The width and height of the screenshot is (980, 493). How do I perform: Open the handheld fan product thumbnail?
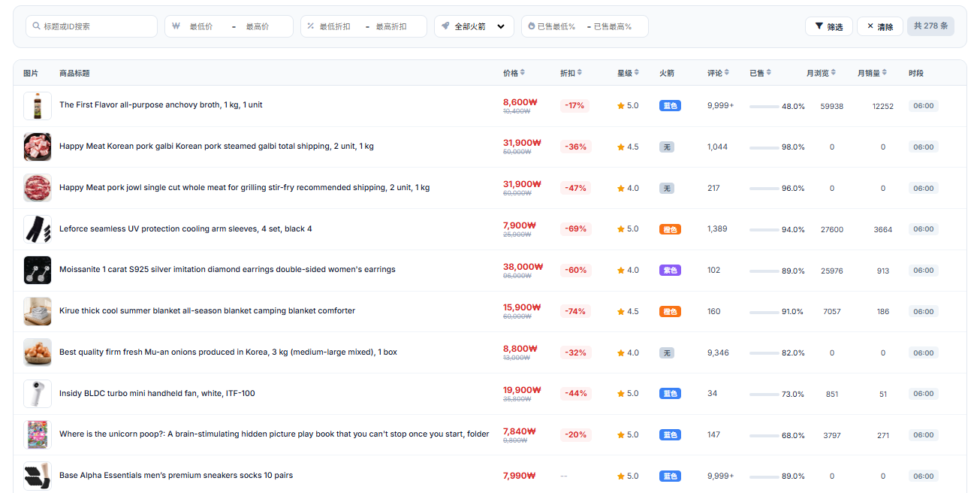38,394
